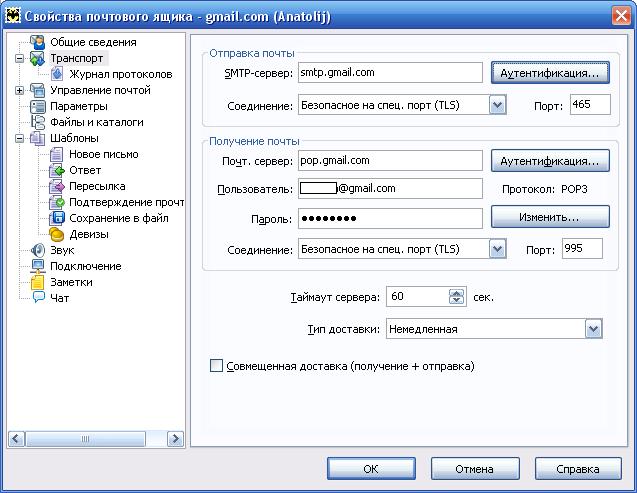Select Чат tree item
Screen dimensions: 637x493
(x=59, y=298)
